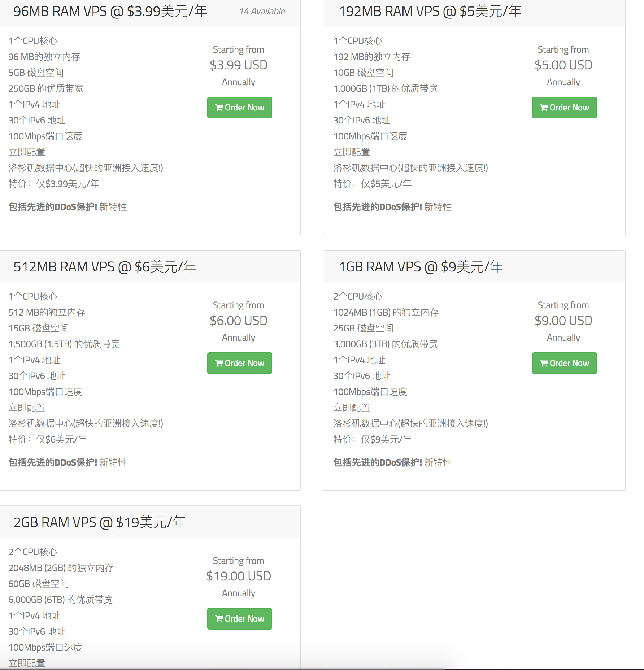Click the $19.00 USD price text
This screenshot has width=644, height=670.
(x=239, y=576)
